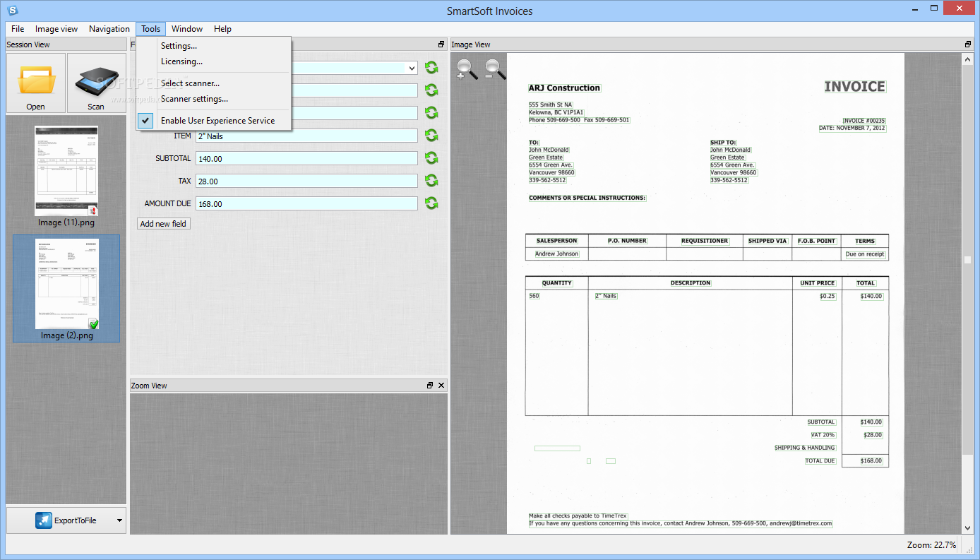
Task: Open the Help menu
Action: tap(222, 29)
